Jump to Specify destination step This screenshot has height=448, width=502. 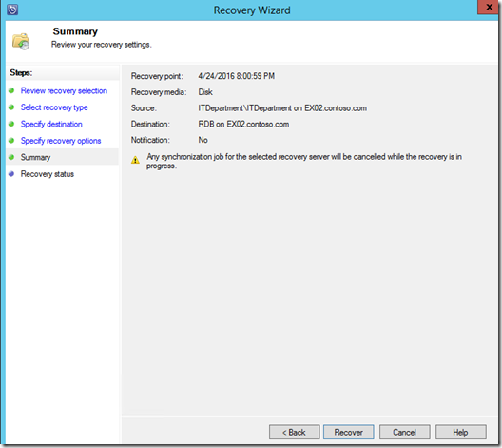tap(51, 124)
